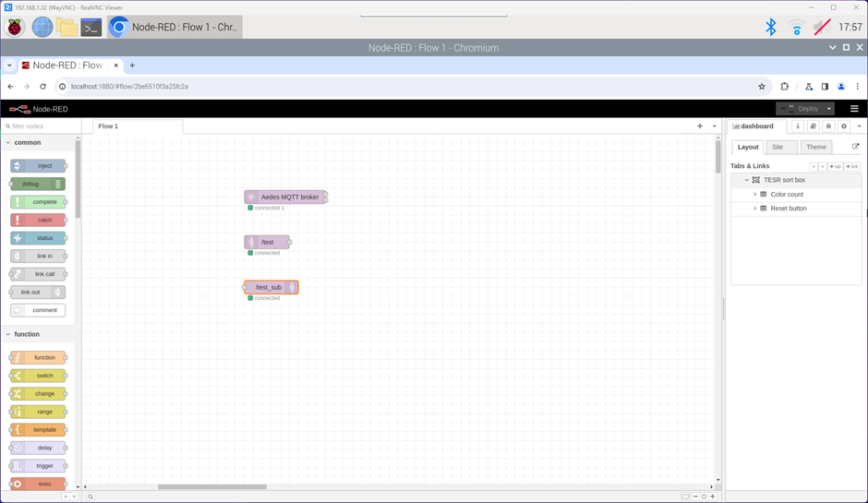Screen dimensions: 868x503
Task: Switch to the Theme tab
Action: pos(815,147)
